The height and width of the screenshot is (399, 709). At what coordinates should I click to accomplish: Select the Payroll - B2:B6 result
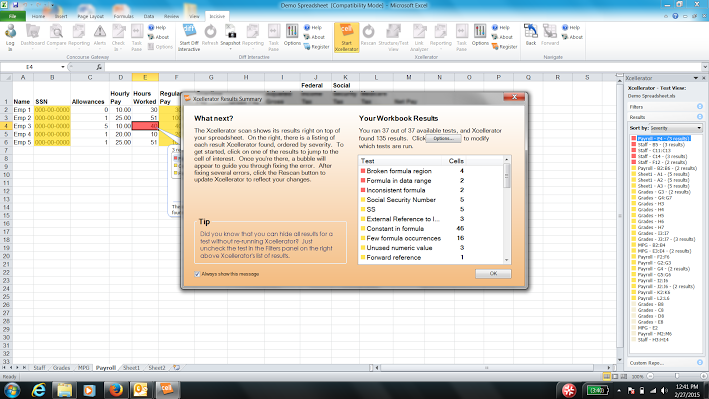(664, 168)
